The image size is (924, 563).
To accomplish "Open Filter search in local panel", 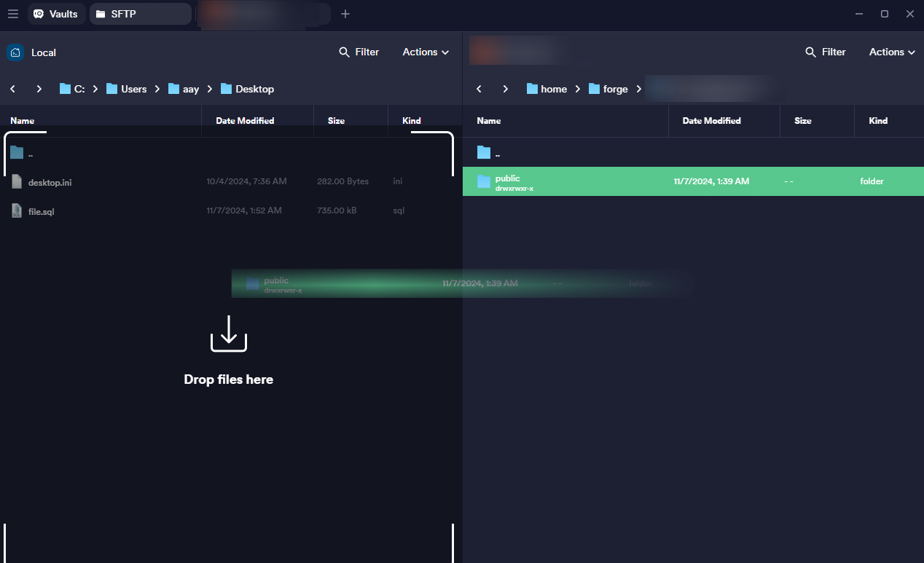I will coord(359,52).
